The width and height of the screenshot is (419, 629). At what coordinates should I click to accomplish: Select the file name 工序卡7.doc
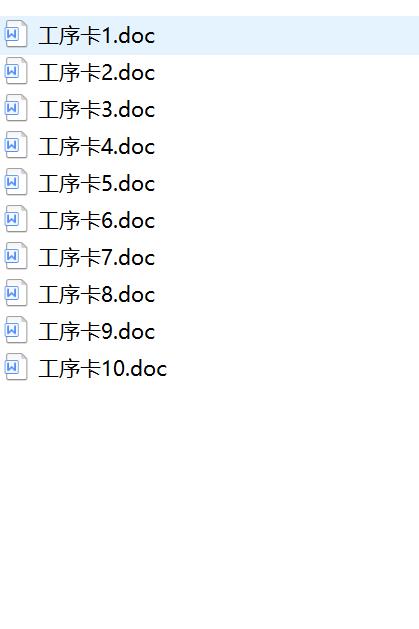pyautogui.click(x=97, y=258)
